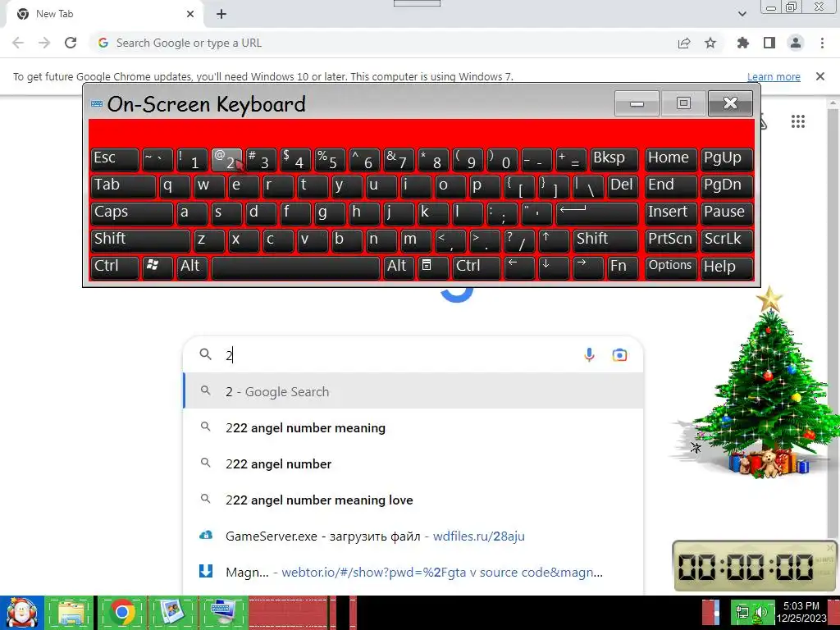Toggle the left Ctrl key on keyboard
Image resolution: width=840 pixels, height=630 pixels.
click(x=115, y=267)
